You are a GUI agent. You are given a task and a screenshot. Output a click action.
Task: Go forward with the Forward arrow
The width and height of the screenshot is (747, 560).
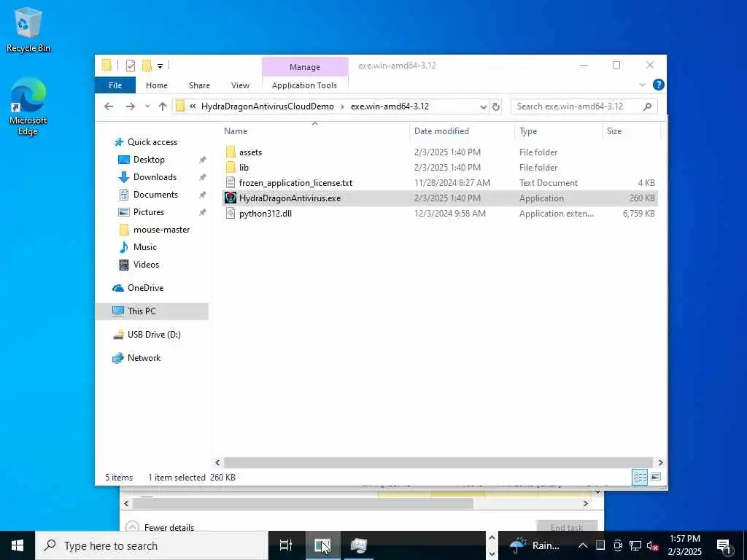130,106
